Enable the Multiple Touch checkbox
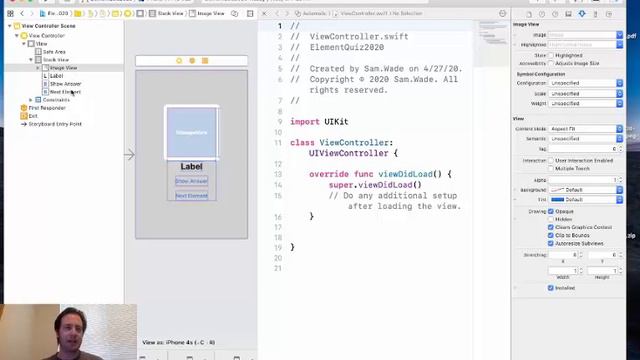640x360 pixels. tap(551, 169)
